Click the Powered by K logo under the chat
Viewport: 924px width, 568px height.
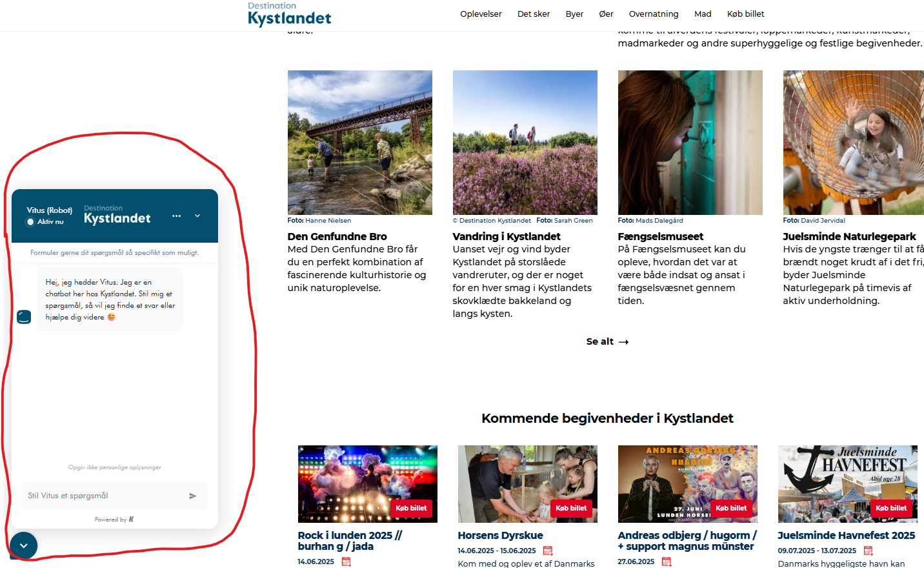(x=114, y=519)
